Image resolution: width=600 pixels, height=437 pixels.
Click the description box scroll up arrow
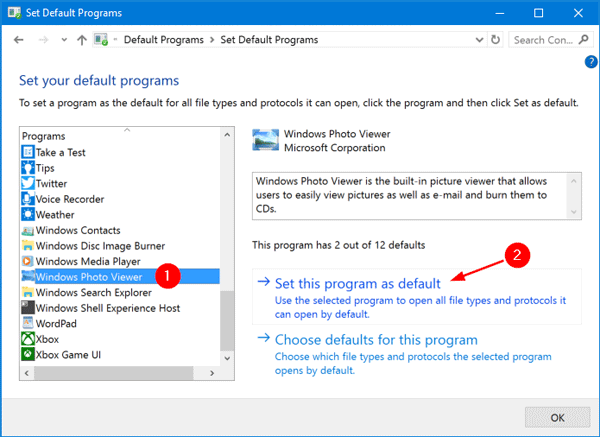click(x=573, y=181)
